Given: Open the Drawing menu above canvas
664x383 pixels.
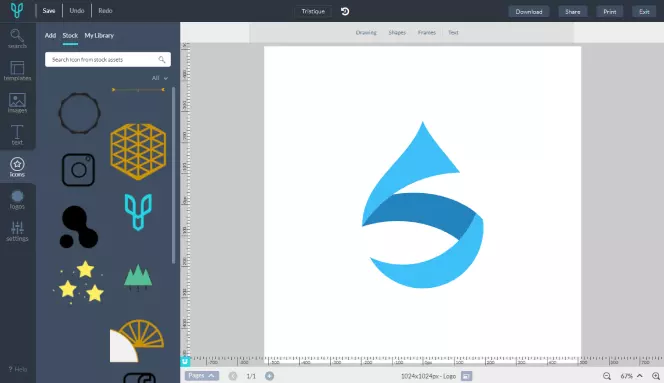Looking at the screenshot, I should (366, 32).
